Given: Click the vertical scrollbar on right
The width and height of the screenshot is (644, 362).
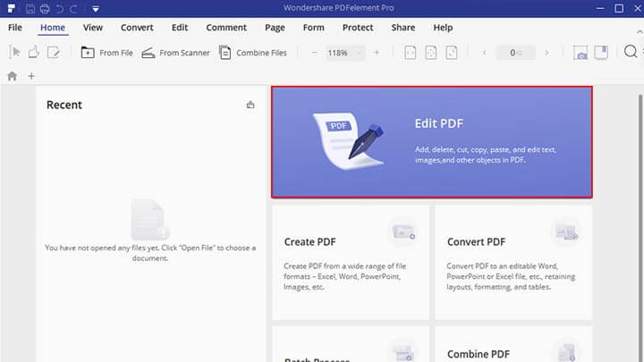Looking at the screenshot, I should pos(640,228).
